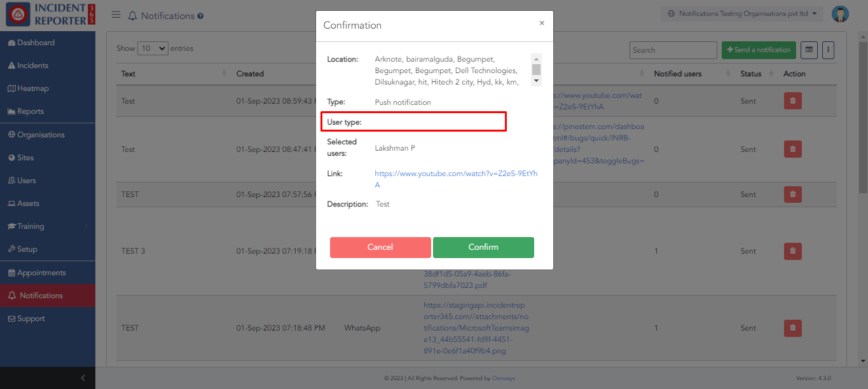
Task: Click the hamburger menu icon in header
Action: 116,15
